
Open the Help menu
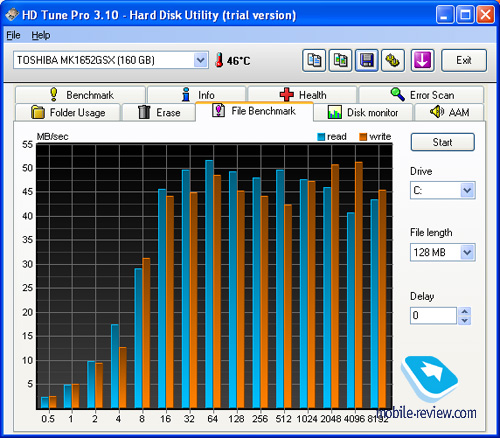click(x=41, y=35)
